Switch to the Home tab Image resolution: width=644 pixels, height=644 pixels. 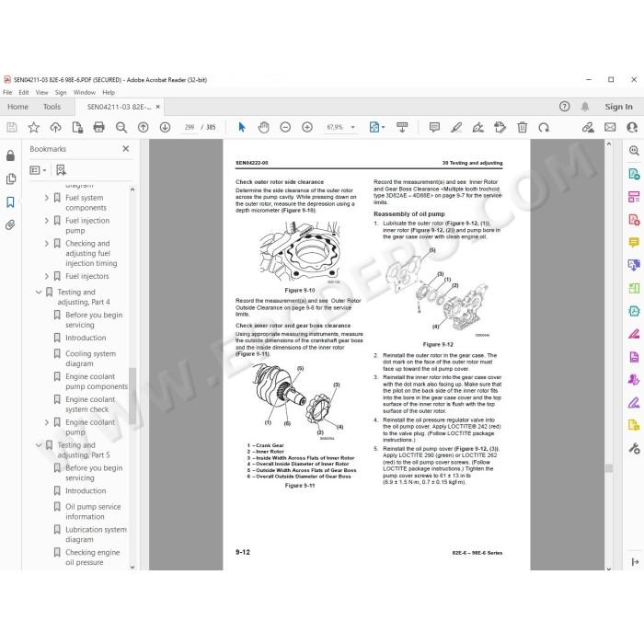tap(17, 107)
